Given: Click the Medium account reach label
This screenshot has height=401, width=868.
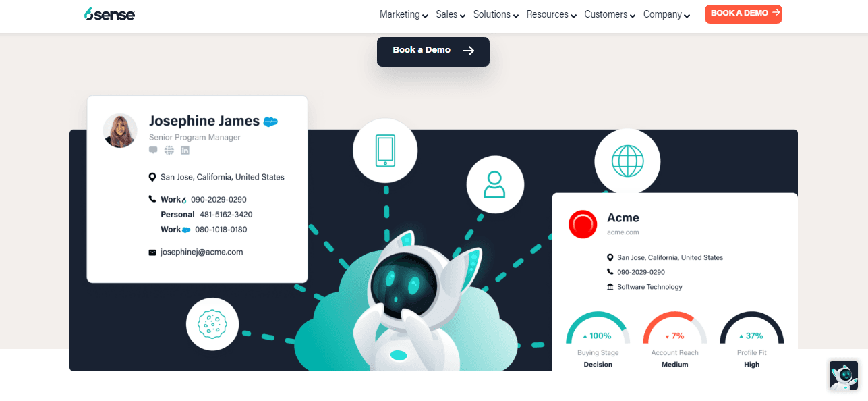Looking at the screenshot, I should (674, 365).
